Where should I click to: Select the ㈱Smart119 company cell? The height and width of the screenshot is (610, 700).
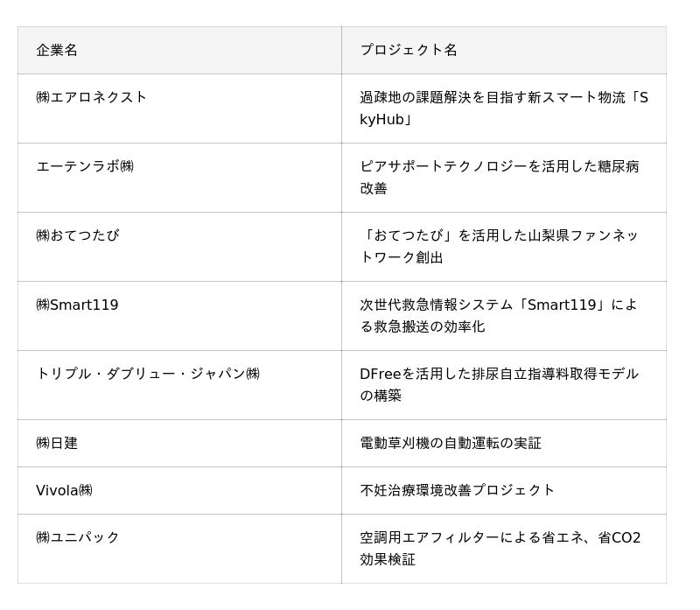(77, 305)
